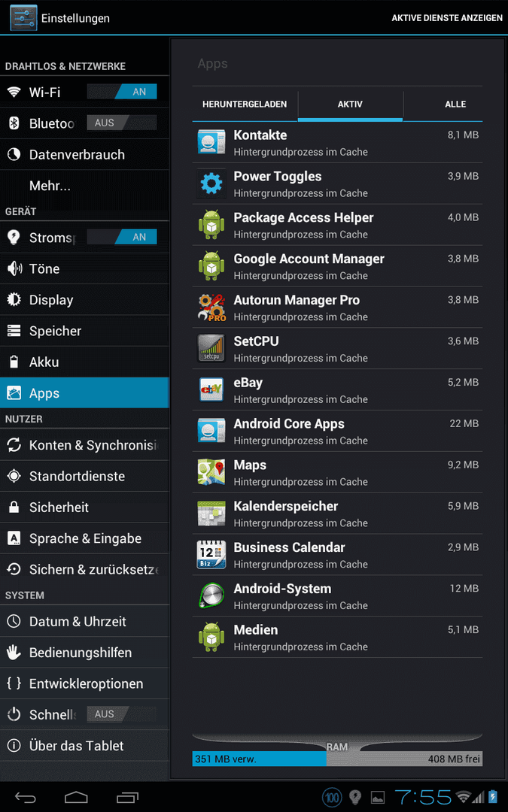Tap the Einstellungen app icon in header
The image size is (508, 812).
(x=23, y=17)
